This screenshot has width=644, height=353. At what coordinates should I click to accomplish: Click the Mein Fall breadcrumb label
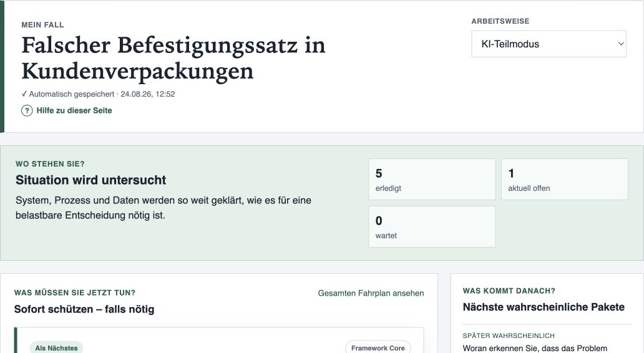[42, 25]
